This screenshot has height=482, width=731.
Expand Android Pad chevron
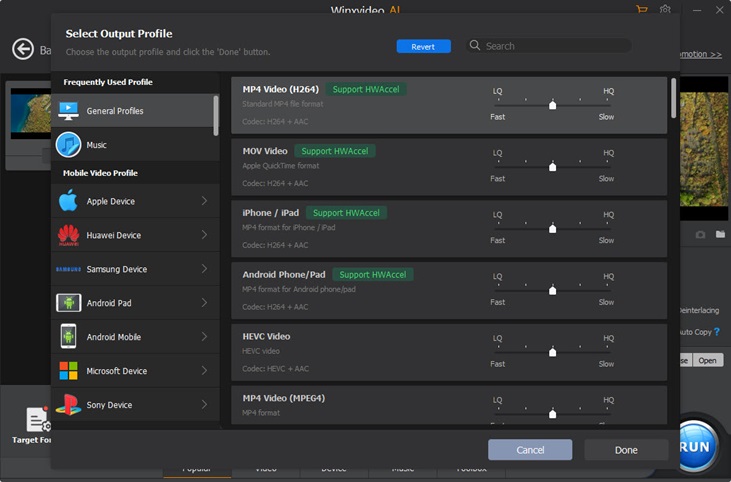pyautogui.click(x=204, y=303)
